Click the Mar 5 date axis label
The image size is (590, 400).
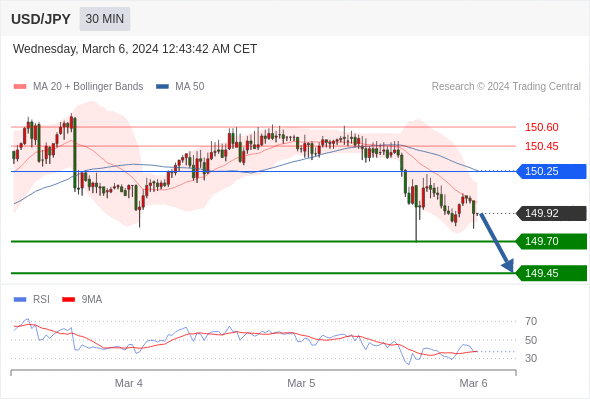pos(301,383)
